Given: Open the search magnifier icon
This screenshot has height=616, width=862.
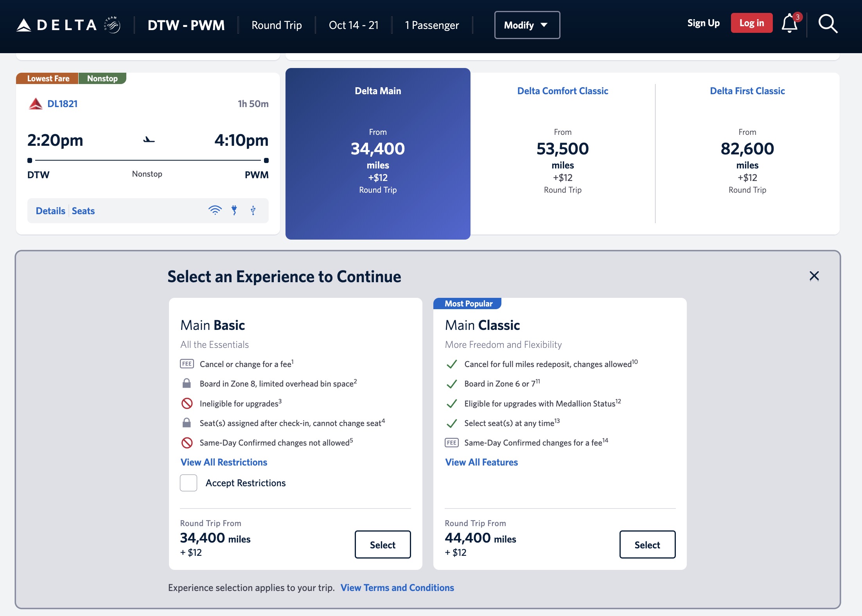Looking at the screenshot, I should click(x=828, y=24).
